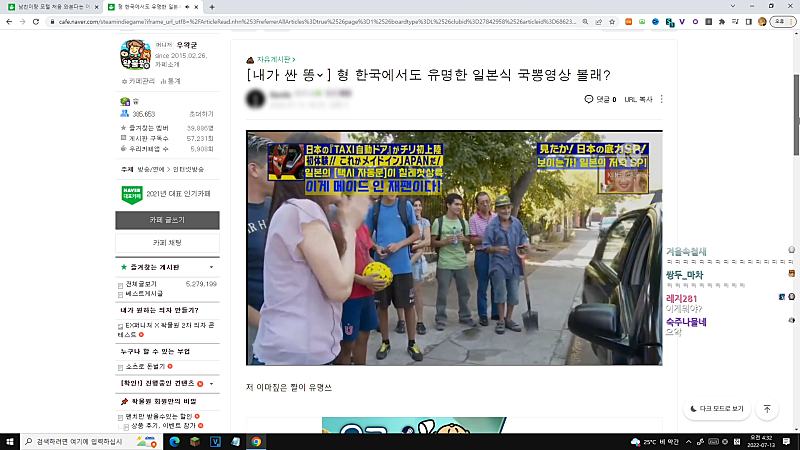800x450 pixels.
Task: Switch to the first Naver cafe tab
Action: [x=53, y=7]
